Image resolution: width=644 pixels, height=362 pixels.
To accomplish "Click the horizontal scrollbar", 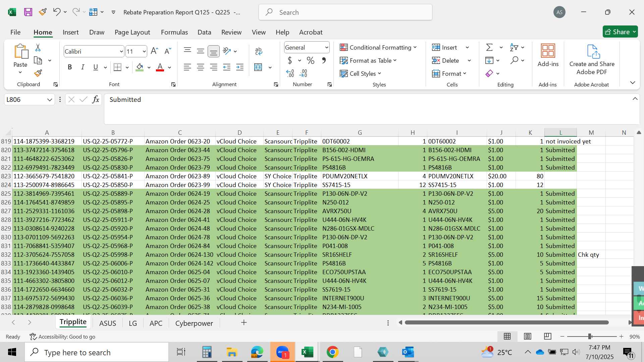I will pyautogui.click(x=506, y=322).
